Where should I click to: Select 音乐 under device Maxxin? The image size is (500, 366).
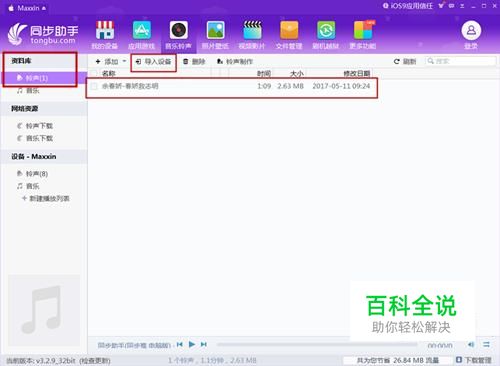(28, 186)
